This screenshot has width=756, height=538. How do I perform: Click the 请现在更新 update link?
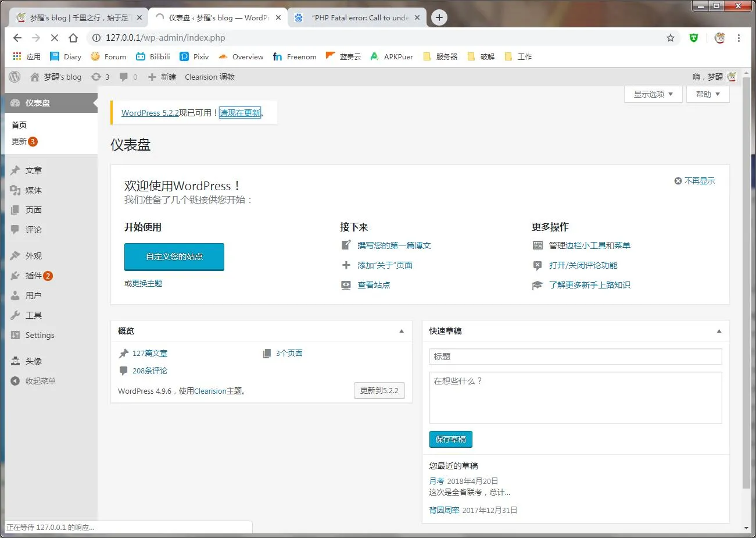point(240,113)
